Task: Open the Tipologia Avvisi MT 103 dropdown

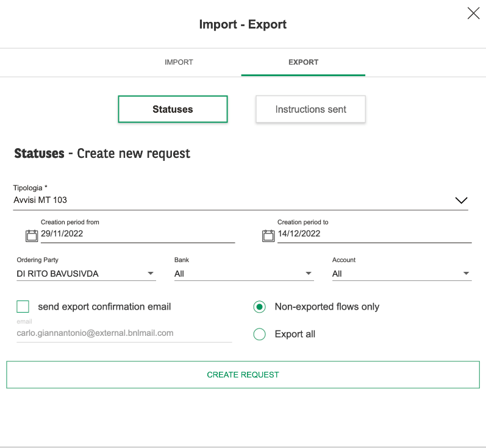Action: [240, 200]
